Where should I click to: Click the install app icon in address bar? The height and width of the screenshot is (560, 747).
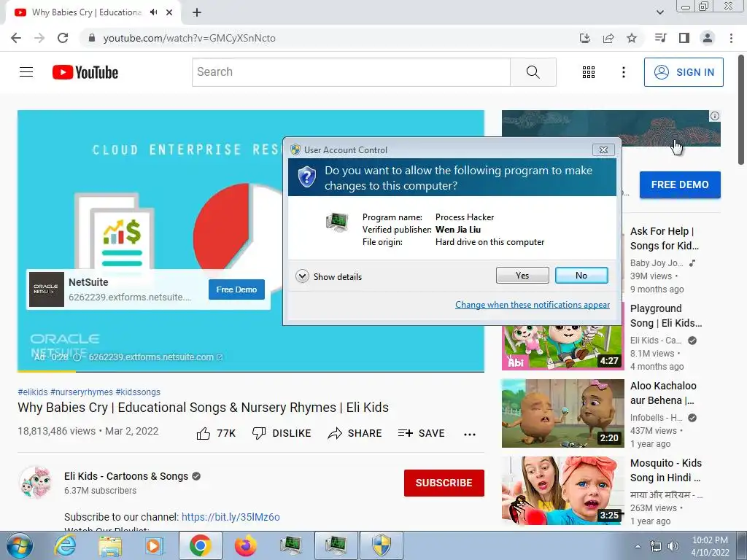[584, 38]
